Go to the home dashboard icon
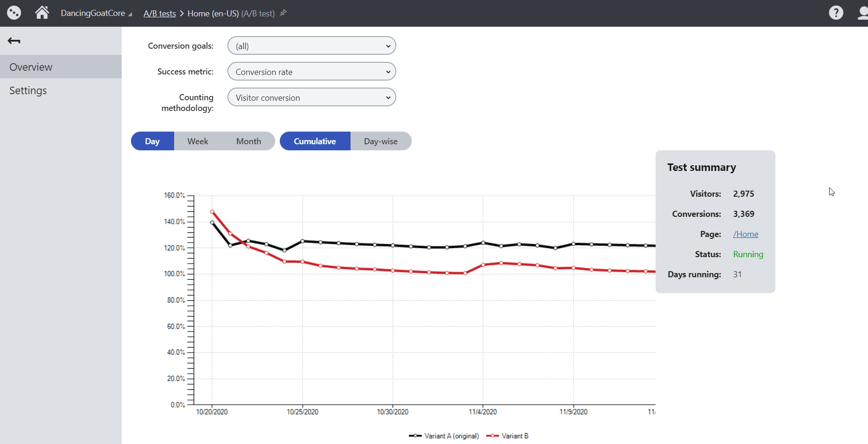The width and height of the screenshot is (868, 444). [42, 13]
